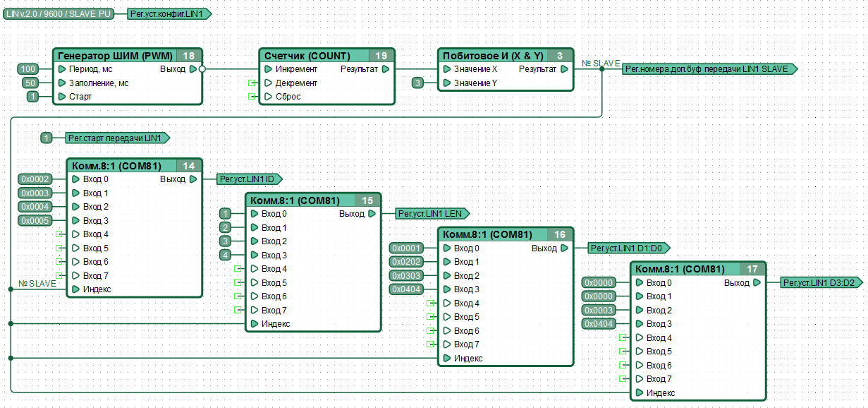Click the Рег.уст.LIN1 ID output tag
868x408 pixels.
[251, 179]
